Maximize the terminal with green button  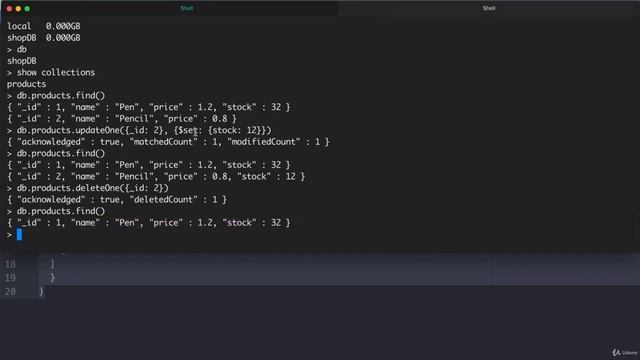[x=27, y=9]
